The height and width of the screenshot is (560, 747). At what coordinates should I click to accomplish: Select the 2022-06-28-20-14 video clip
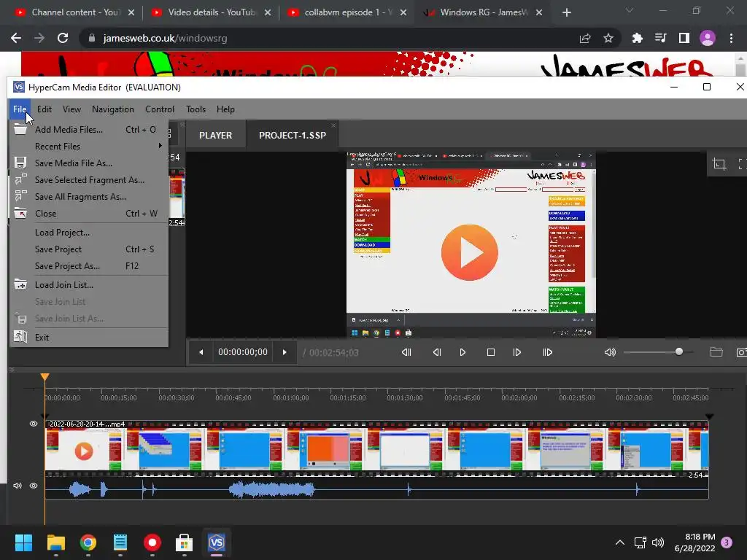(x=376, y=448)
